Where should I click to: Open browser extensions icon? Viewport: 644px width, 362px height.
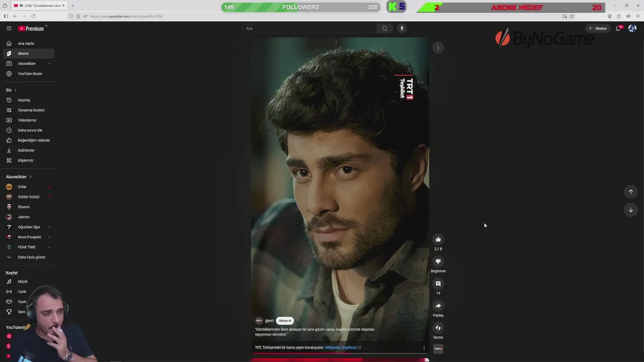(619, 16)
